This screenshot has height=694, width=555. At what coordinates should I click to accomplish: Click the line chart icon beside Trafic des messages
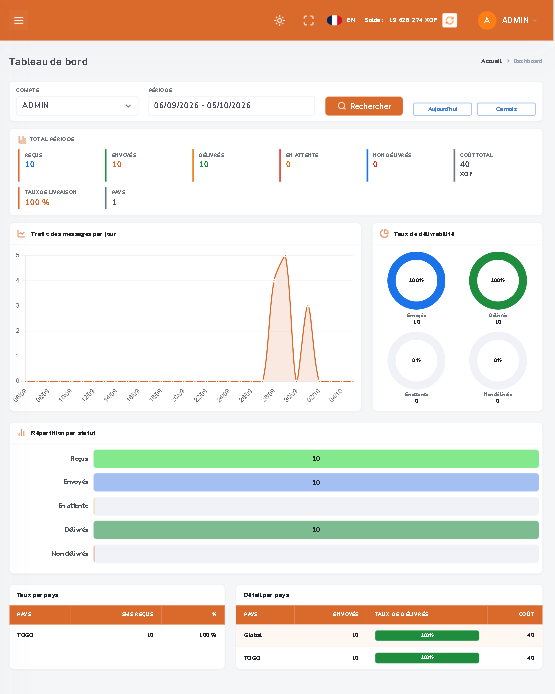[x=21, y=234]
